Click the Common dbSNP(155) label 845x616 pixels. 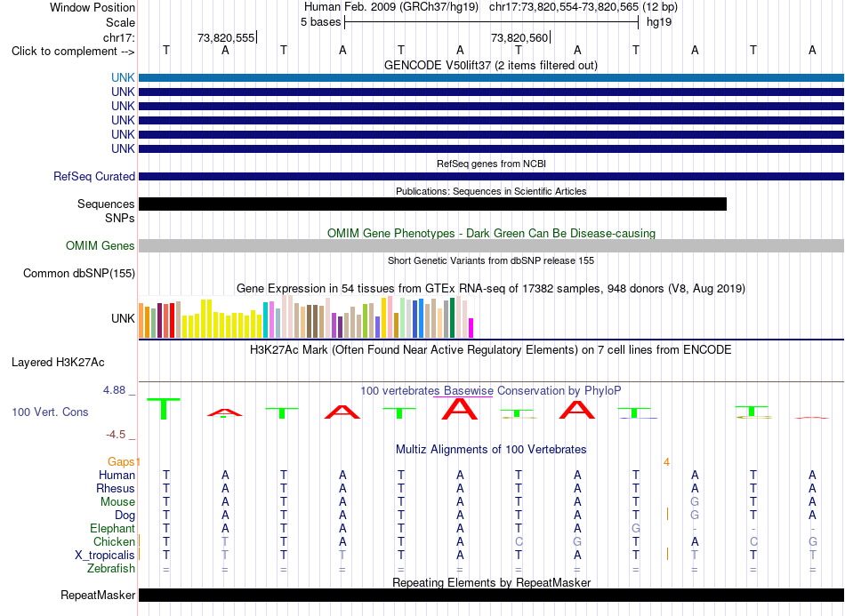pos(78,273)
